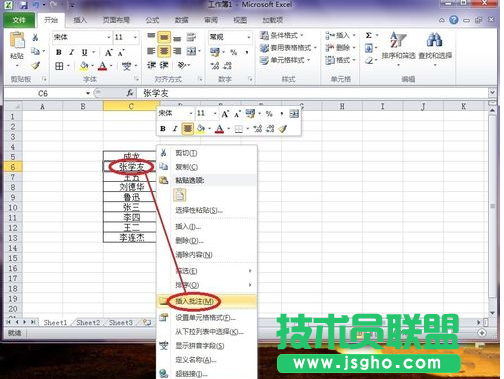
Task: Click the Paste icon in the ribbon
Action: click(17, 41)
